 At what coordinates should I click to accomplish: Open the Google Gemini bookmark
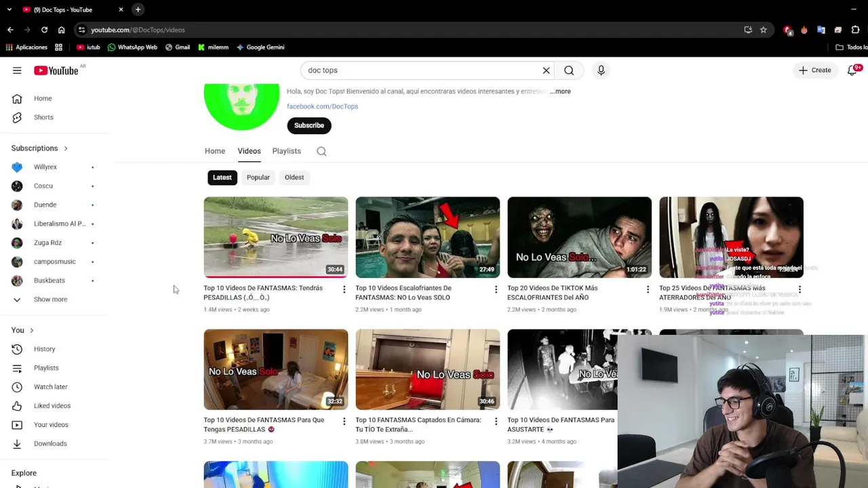click(x=260, y=47)
